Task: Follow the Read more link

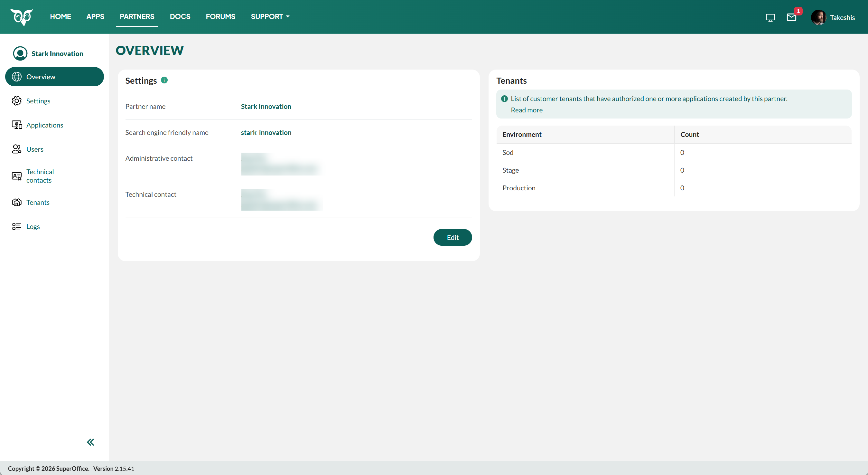Action: 527,110
